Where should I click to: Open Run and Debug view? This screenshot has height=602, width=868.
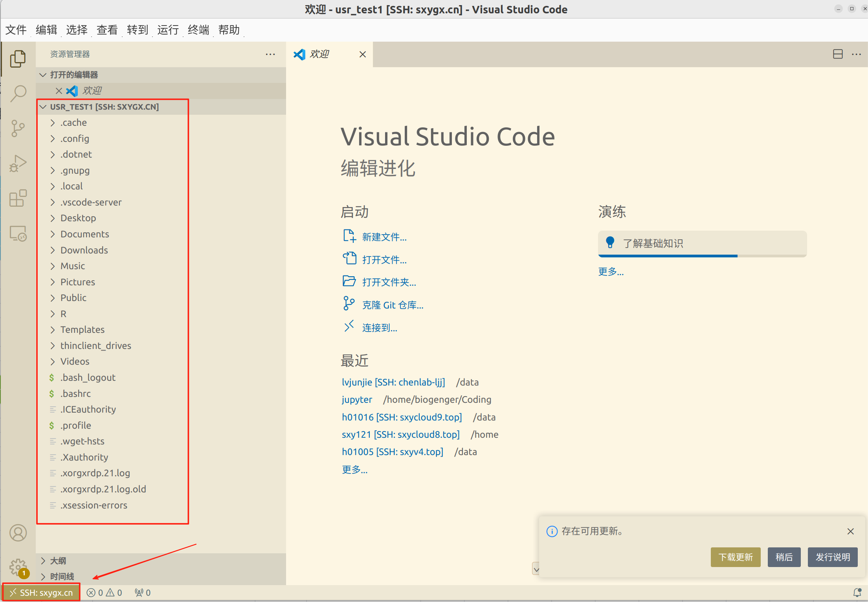click(x=18, y=163)
